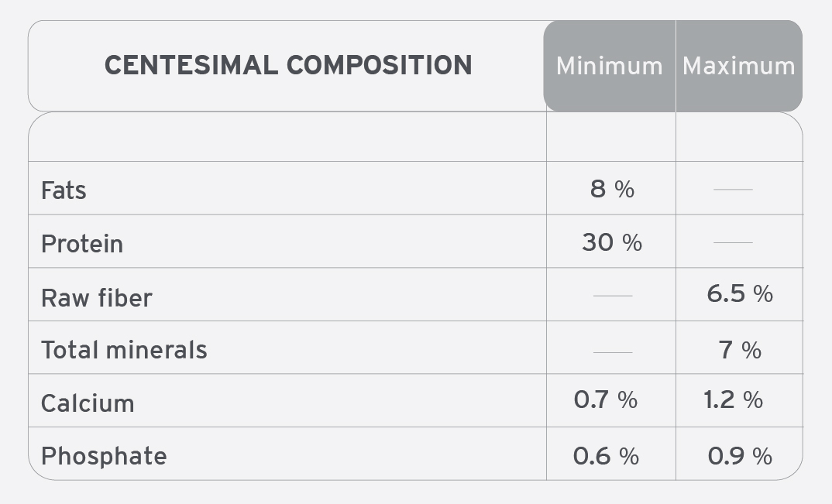Screen dimensions: 832x504
Task: Select the 7 % total minerals maximum
Action: point(740,350)
